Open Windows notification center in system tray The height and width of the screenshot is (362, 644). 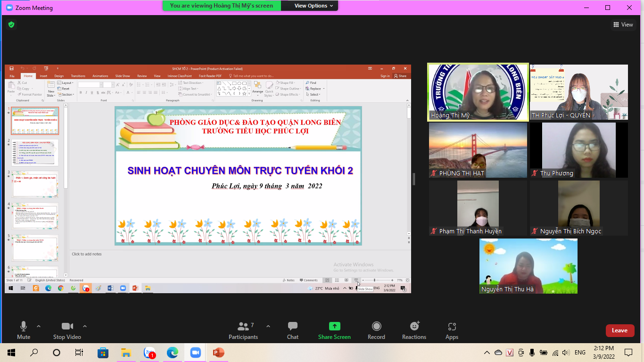tap(628, 353)
